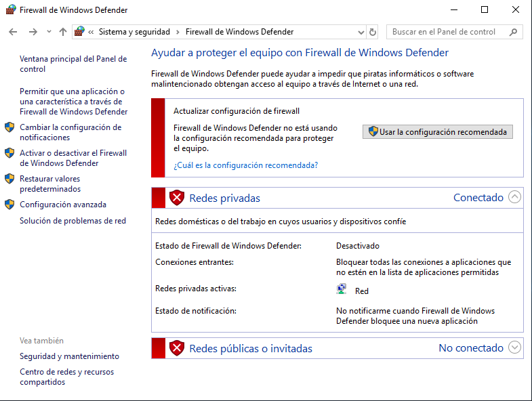Open Seguridad y mantenimiento link
The image size is (532, 401).
[x=70, y=356]
